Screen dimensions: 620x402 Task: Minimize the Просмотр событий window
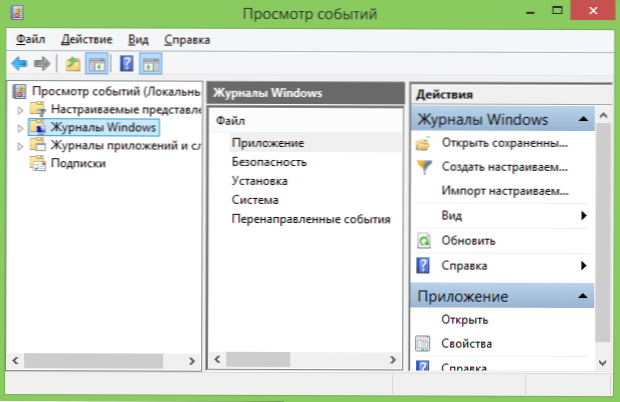pyautogui.click(x=530, y=11)
